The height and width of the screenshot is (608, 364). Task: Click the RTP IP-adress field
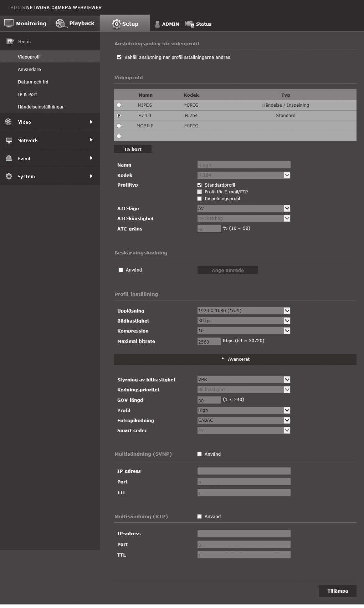pos(244,533)
